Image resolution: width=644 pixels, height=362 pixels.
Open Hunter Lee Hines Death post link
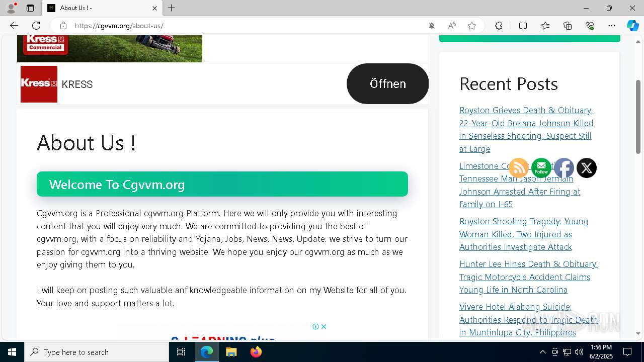[528, 277]
